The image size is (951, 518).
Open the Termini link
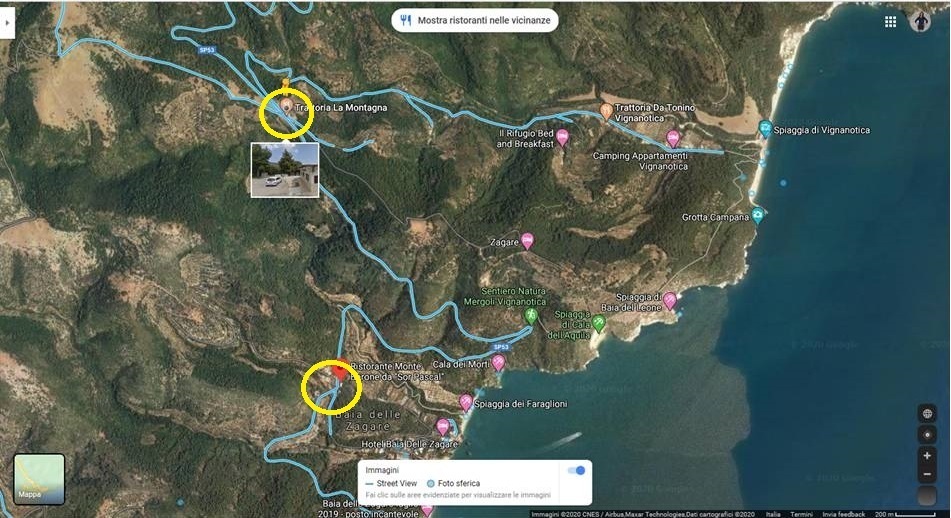801,513
